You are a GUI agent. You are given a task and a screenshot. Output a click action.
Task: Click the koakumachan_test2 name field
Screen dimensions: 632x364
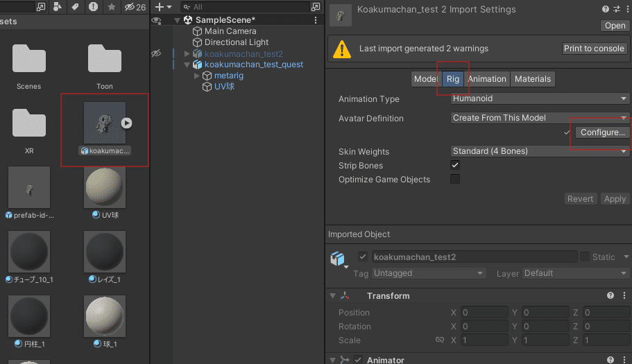point(475,257)
